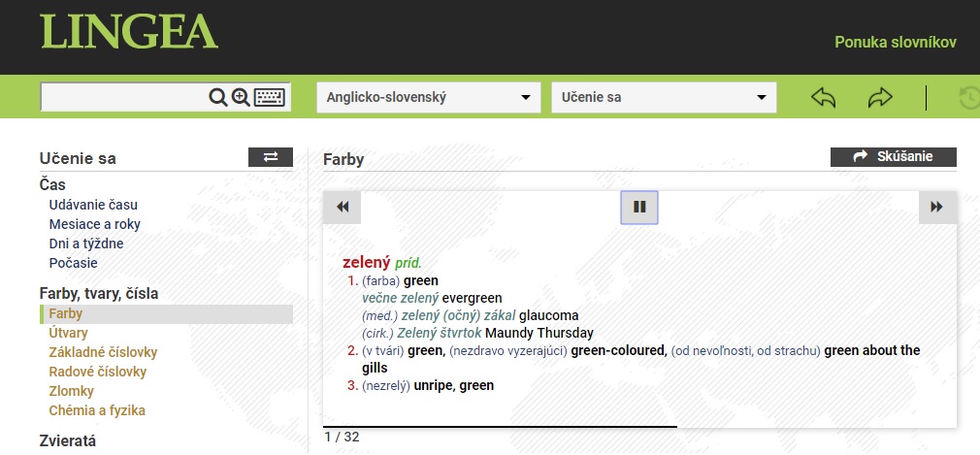Screen dimensions: 980x455
Task: Click the Zvieratá category heading
Action: (68, 440)
